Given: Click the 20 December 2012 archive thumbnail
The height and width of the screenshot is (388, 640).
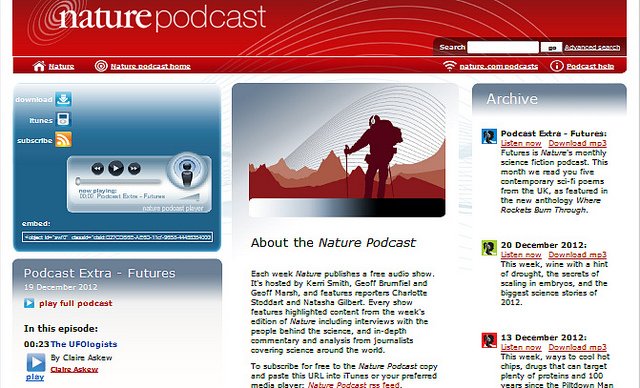Looking at the screenshot, I should pos(489,248).
